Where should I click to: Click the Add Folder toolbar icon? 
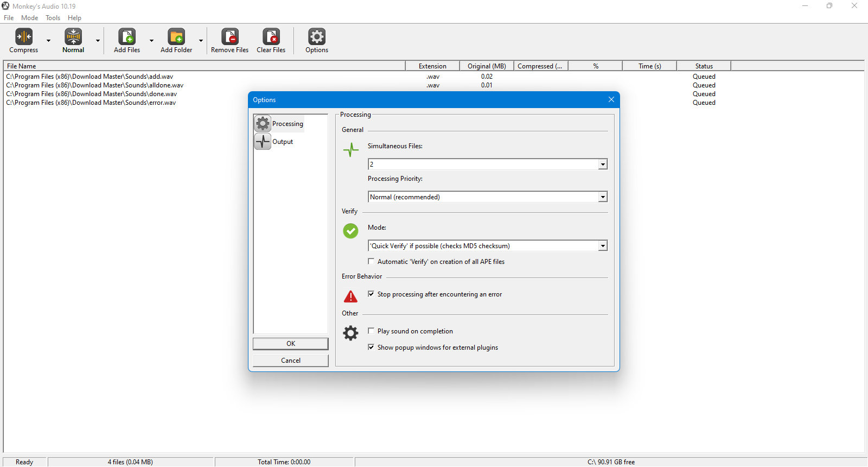click(176, 37)
